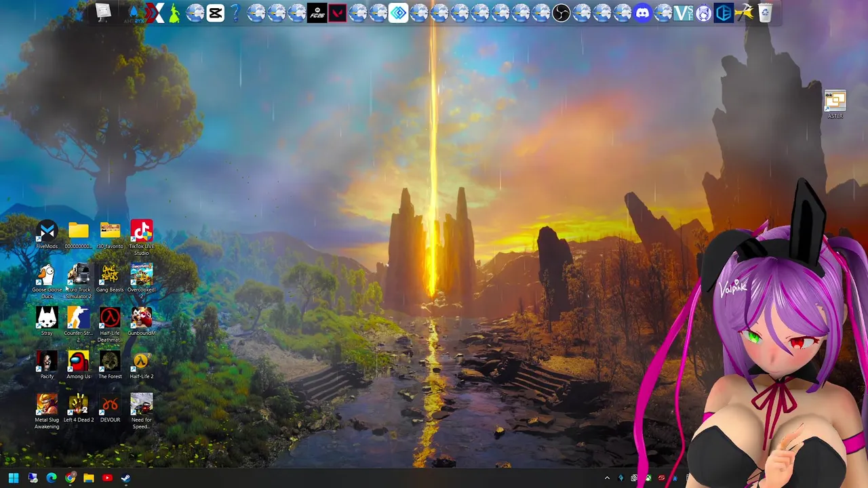The height and width of the screenshot is (488, 868).
Task: Open the r30_favorito folder
Action: (x=110, y=235)
